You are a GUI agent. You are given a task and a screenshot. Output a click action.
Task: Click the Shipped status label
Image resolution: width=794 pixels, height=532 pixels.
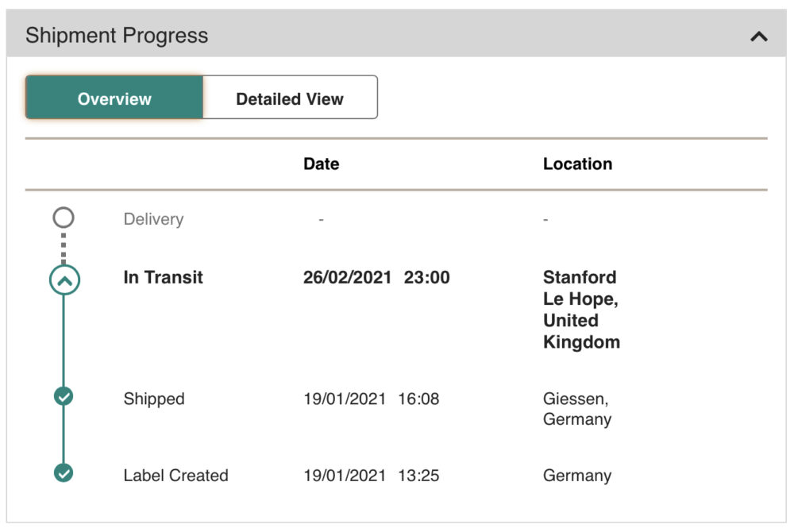pyautogui.click(x=154, y=399)
